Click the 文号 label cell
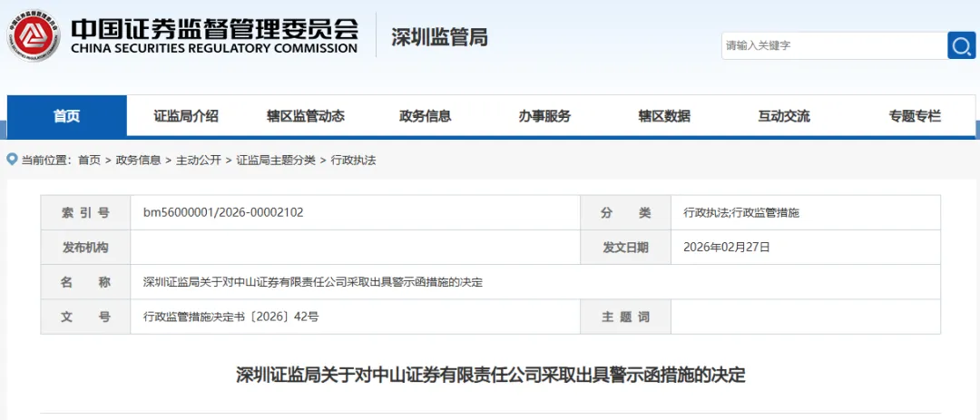 pyautogui.click(x=85, y=317)
